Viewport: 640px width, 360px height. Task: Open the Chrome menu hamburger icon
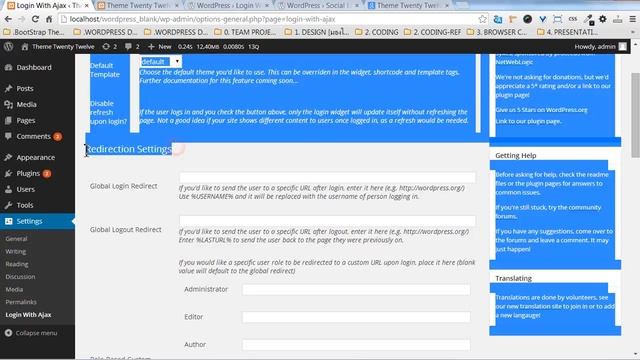(632, 19)
